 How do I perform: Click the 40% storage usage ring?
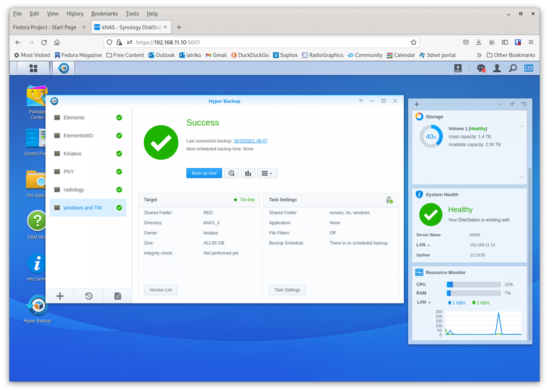pyautogui.click(x=431, y=136)
